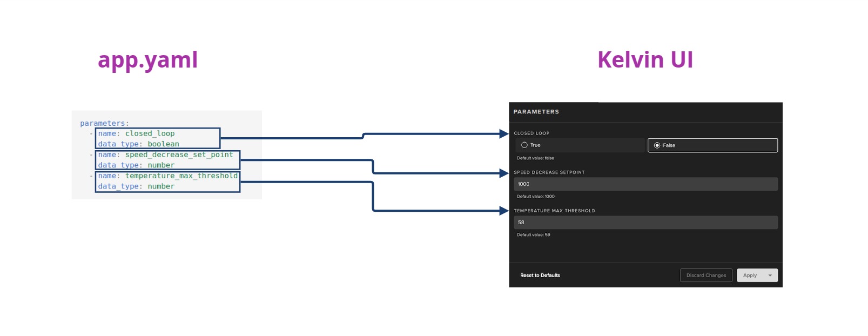Click the 'parameters:' key in yaml
Image resolution: width=868 pixels, height=336 pixels.
[104, 123]
